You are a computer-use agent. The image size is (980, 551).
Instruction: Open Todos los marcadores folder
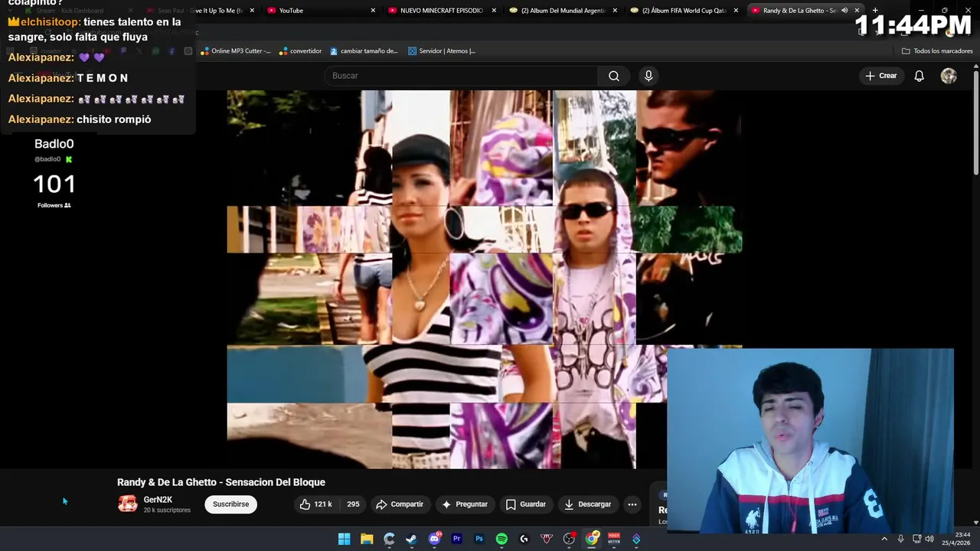(937, 51)
